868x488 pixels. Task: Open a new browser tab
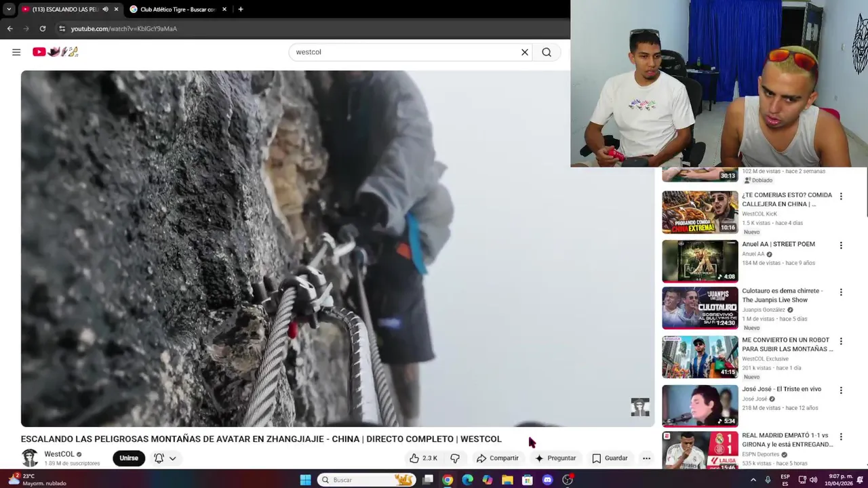click(241, 9)
